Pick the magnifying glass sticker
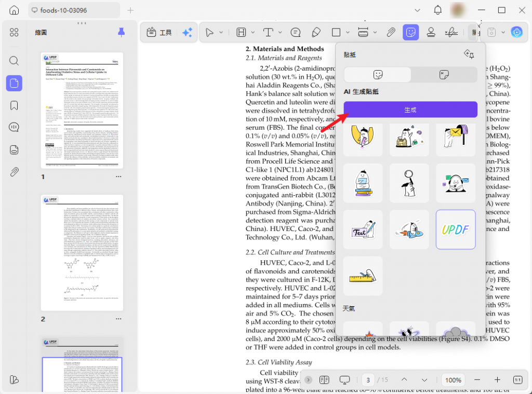The height and width of the screenshot is (394, 532). click(x=409, y=183)
